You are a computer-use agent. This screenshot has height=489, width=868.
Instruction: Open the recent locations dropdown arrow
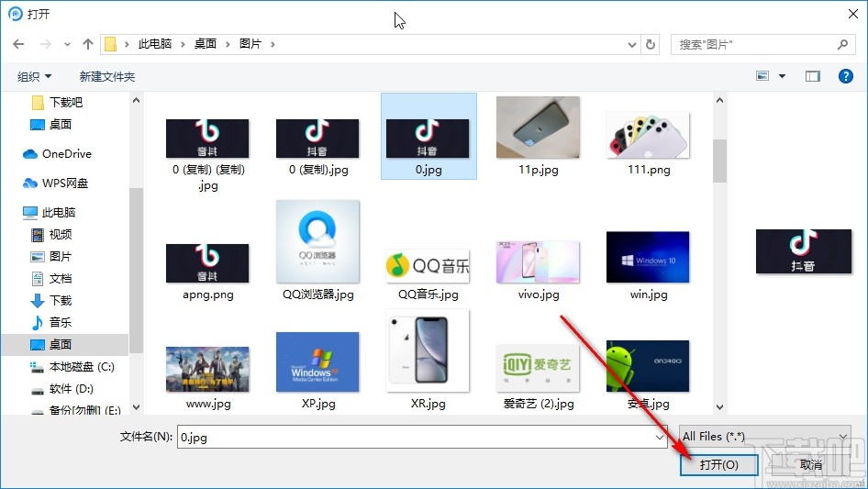click(67, 44)
